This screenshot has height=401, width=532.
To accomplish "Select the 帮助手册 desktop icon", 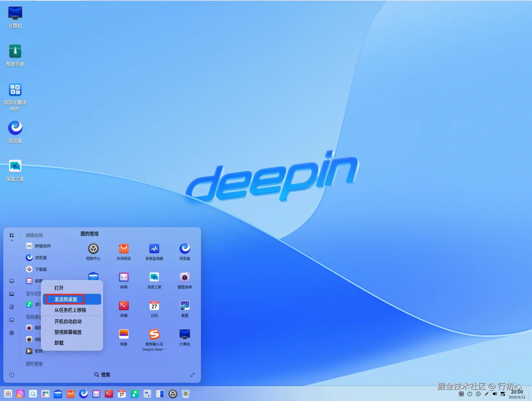I will [x=15, y=55].
